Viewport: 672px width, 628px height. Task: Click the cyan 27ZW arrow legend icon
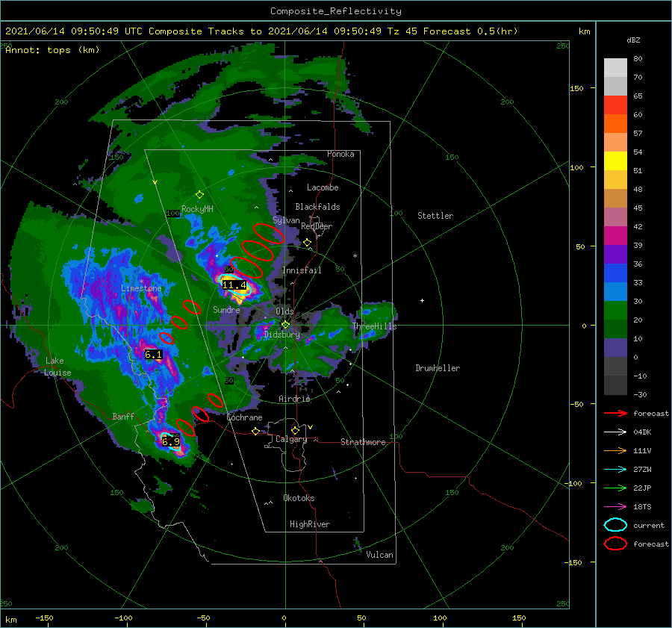(615, 470)
